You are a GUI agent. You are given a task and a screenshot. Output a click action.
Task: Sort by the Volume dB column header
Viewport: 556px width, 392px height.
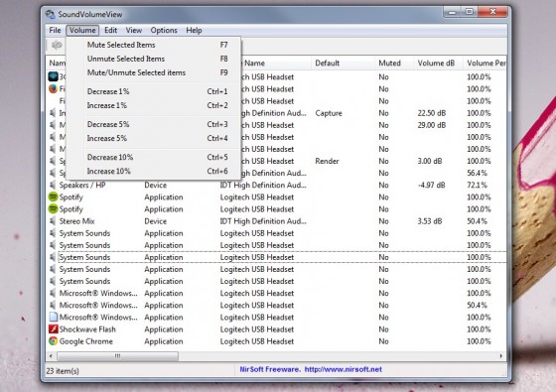(x=438, y=64)
